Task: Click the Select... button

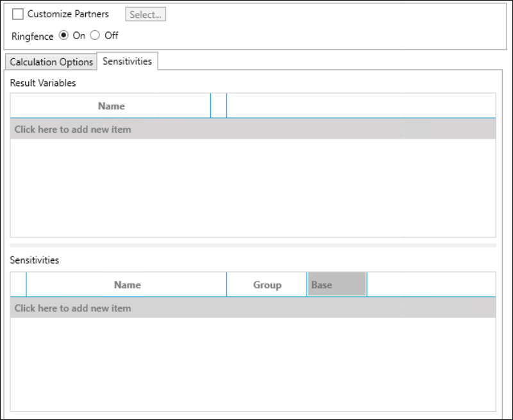Action: coord(146,14)
